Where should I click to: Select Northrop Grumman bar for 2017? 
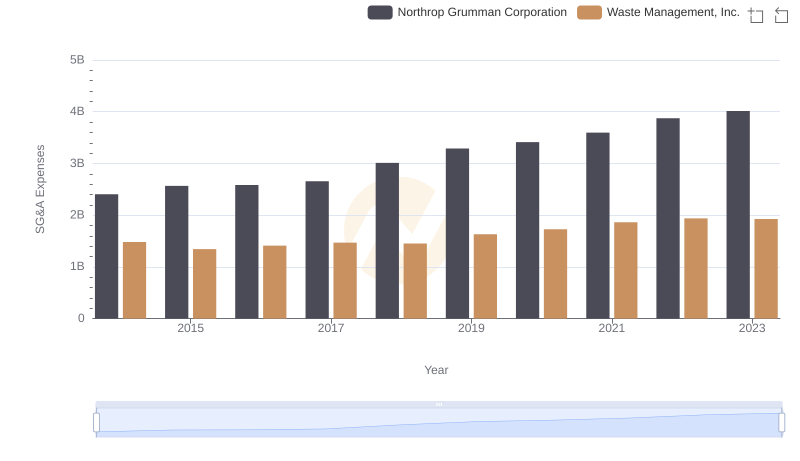click(x=317, y=250)
